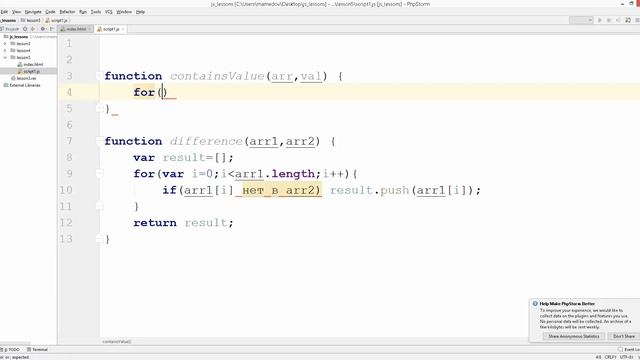This screenshot has height=360, width=640.
Task: Click Share Anonymous Statistics button
Action: tap(573, 336)
